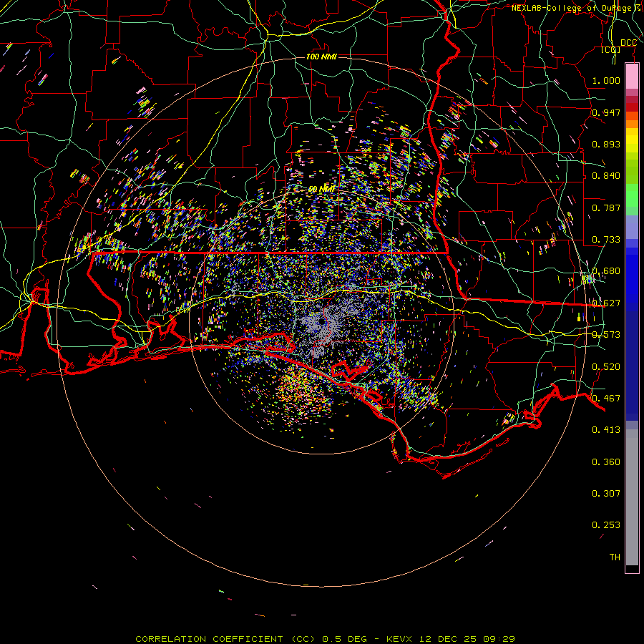Click the TH threshold label on legend
This screenshot has height=644, width=644.
tap(615, 557)
